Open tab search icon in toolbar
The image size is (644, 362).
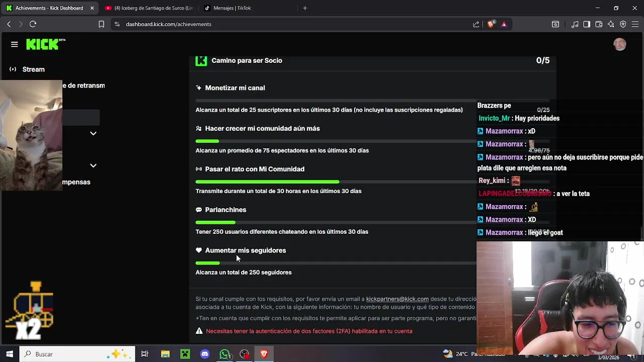(555, 24)
